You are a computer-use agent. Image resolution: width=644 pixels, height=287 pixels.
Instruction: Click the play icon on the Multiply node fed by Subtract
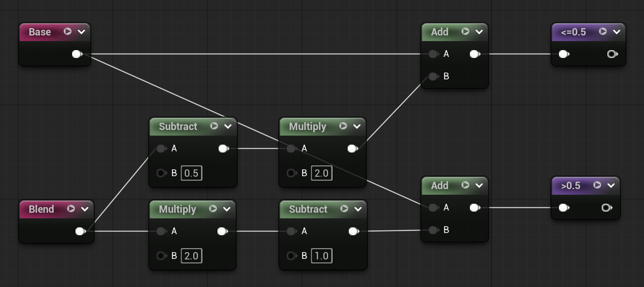343,126
